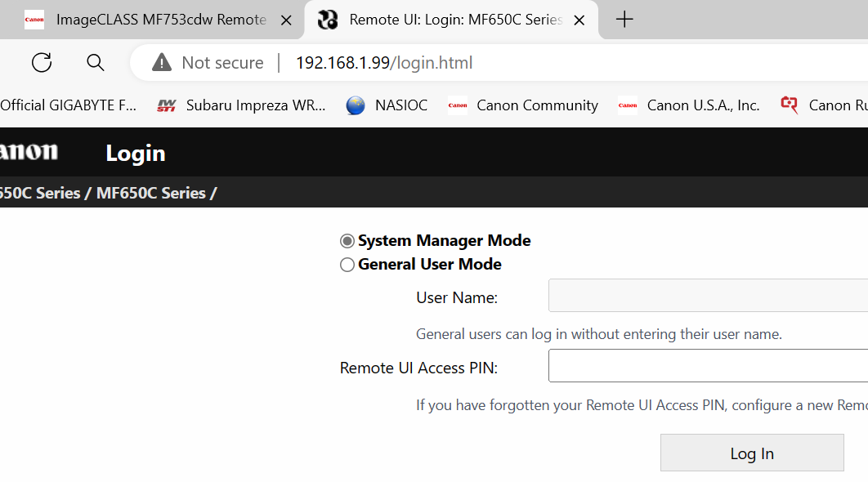Open the NASIOC globe bookmark
The width and height of the screenshot is (868, 482).
point(387,105)
